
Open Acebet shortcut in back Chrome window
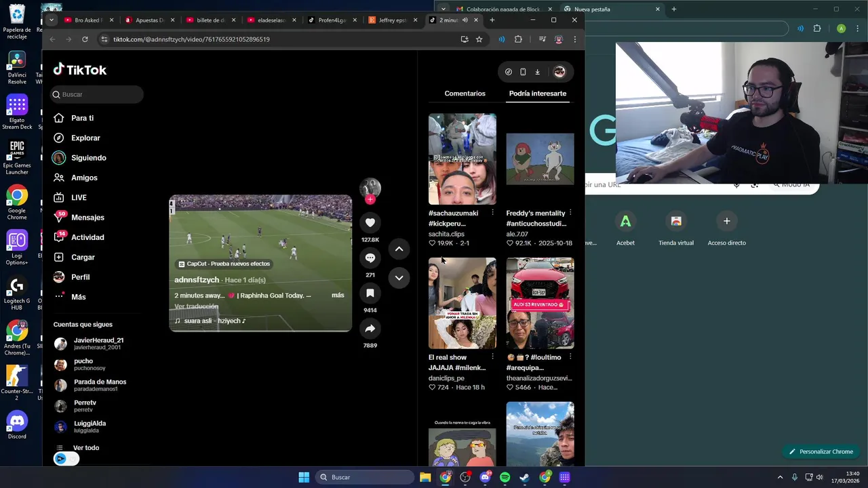click(625, 228)
